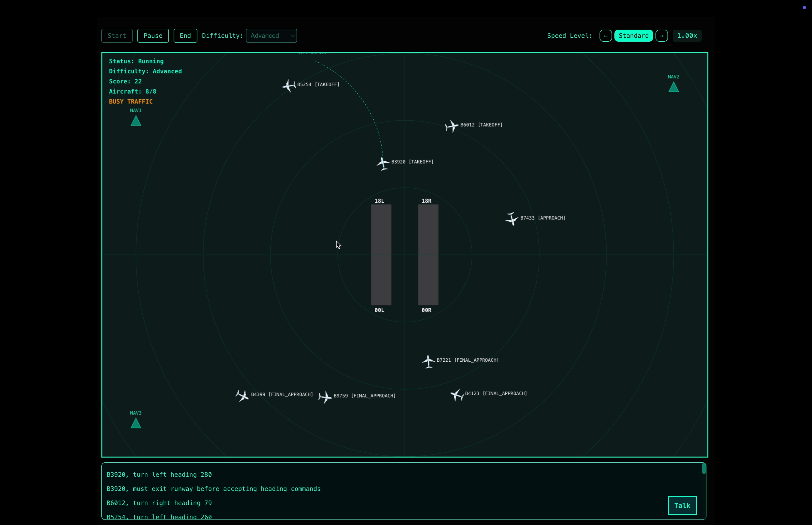Click log line 'B3920, turn left heading 280'
This screenshot has width=812, height=525.
tap(159, 474)
